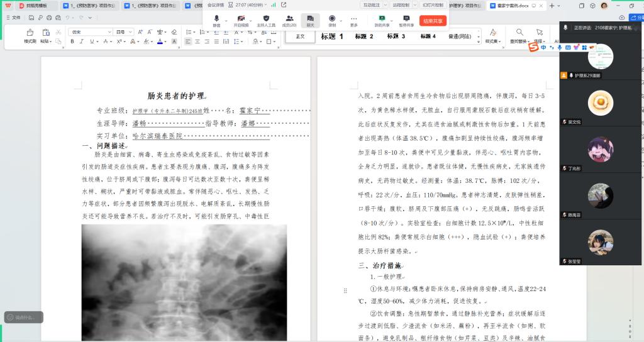Viewport: 644px width, 342px height.
Task: Center align the text
Action: tap(197, 41)
